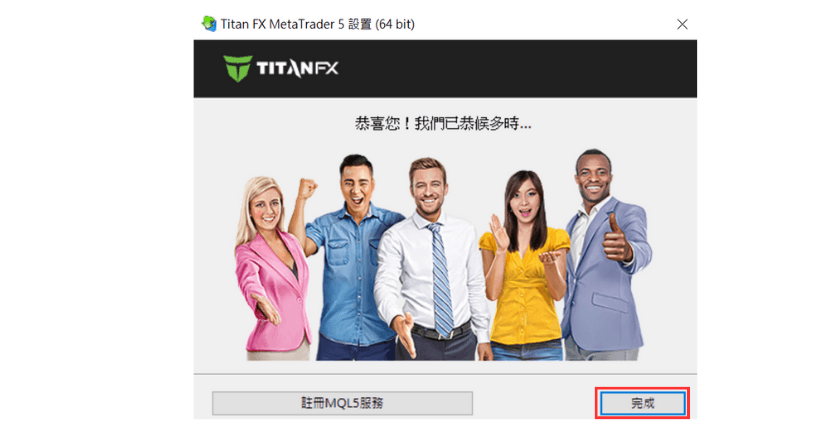Click the MetaTrader setup icon in title bar

point(209,24)
